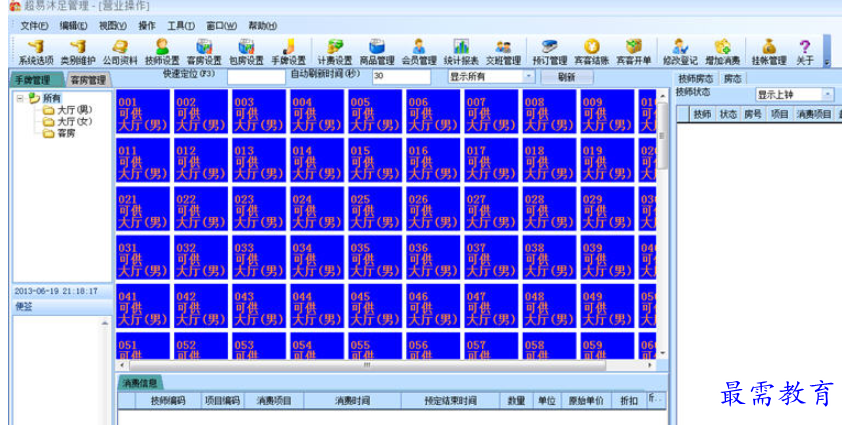
Task: Open 挂帐管理 toolbar icon
Action: [768, 53]
